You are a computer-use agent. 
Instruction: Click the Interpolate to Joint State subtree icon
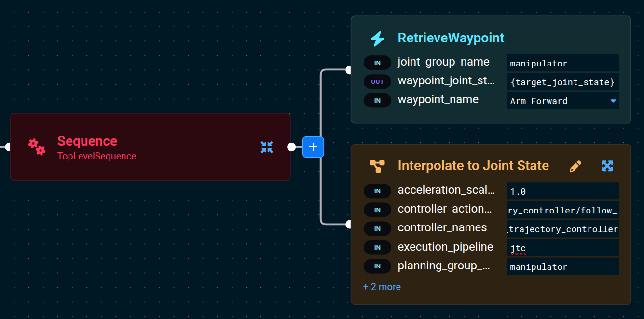[377, 166]
